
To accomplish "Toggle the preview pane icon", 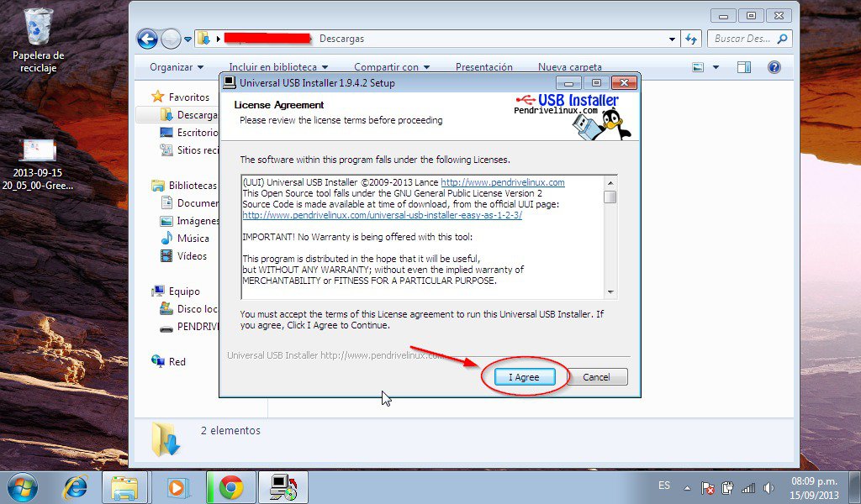I will (x=744, y=67).
